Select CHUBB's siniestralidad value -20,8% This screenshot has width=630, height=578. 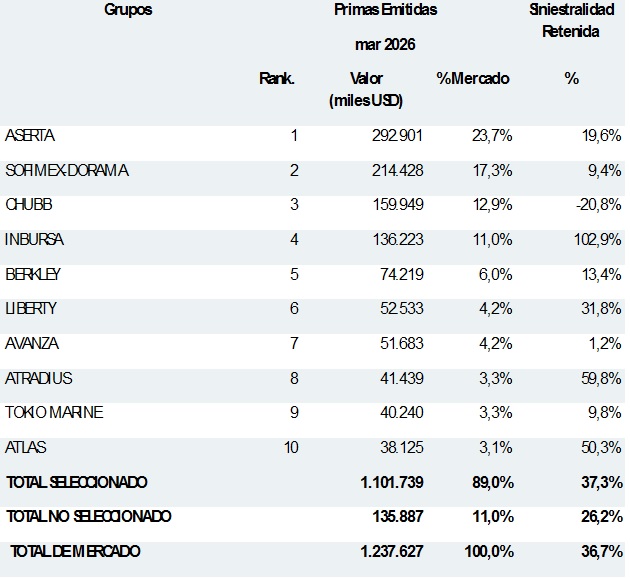click(599, 205)
